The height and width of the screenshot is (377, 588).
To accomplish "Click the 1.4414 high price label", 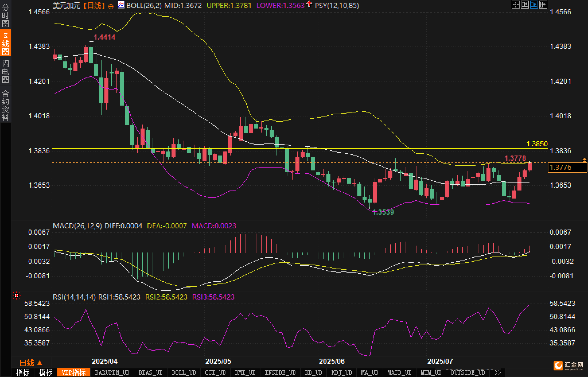I will [x=104, y=37].
